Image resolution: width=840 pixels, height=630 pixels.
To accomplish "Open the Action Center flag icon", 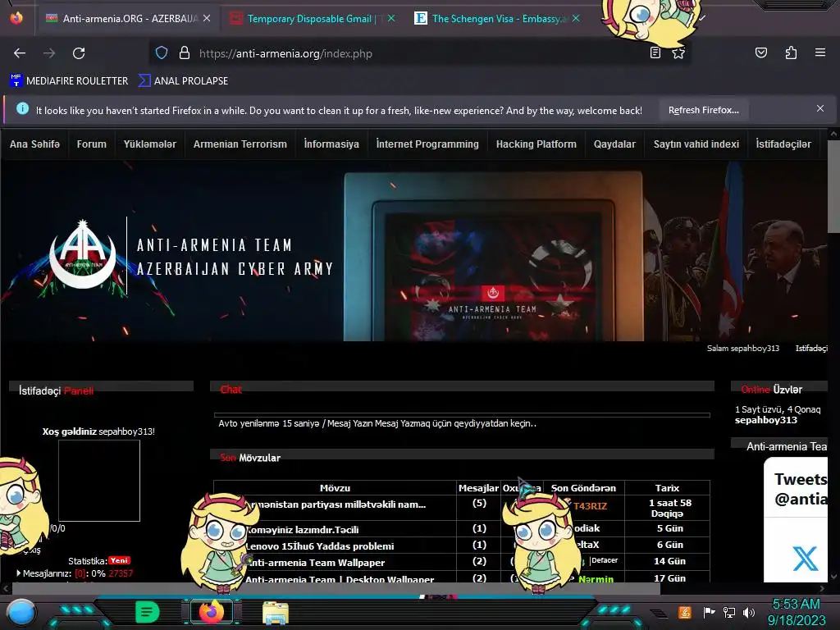I will point(710,612).
